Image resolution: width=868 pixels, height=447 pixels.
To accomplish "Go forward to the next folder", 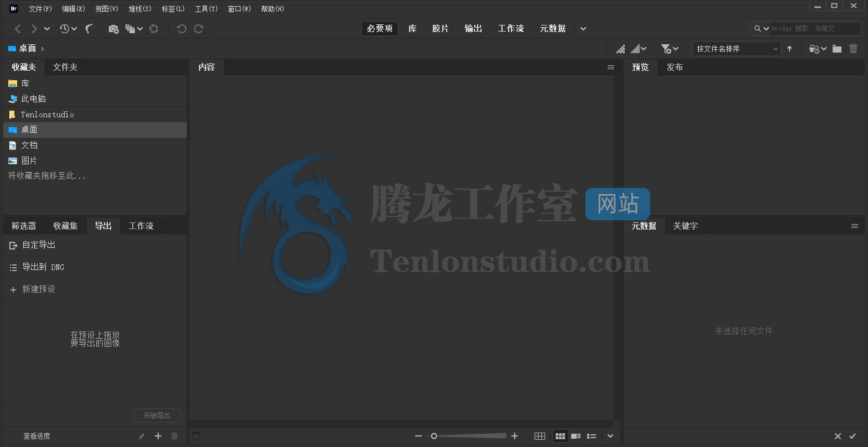I will (x=34, y=29).
